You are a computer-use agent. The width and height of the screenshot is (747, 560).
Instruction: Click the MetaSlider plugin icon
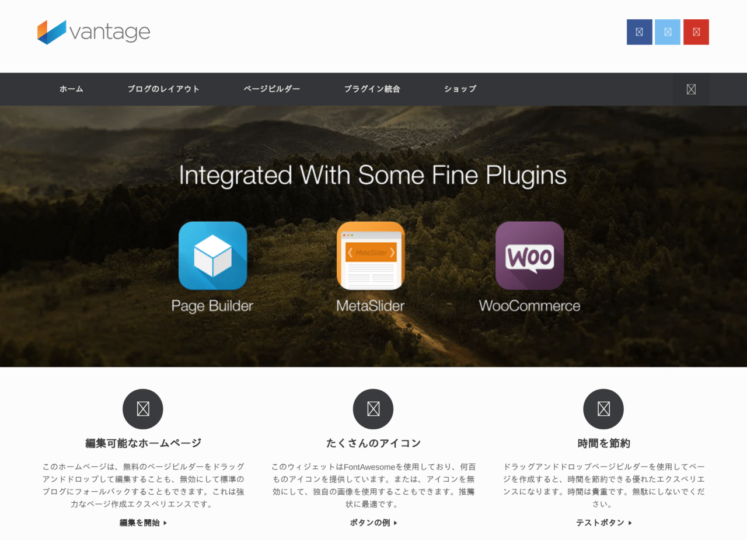(371, 256)
